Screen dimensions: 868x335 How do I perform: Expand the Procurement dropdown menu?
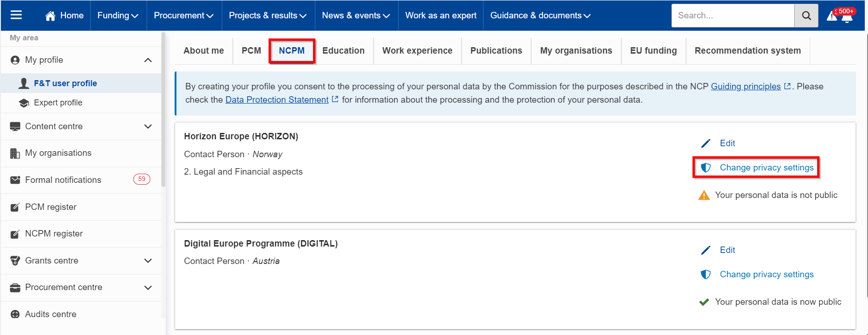pyautogui.click(x=184, y=16)
